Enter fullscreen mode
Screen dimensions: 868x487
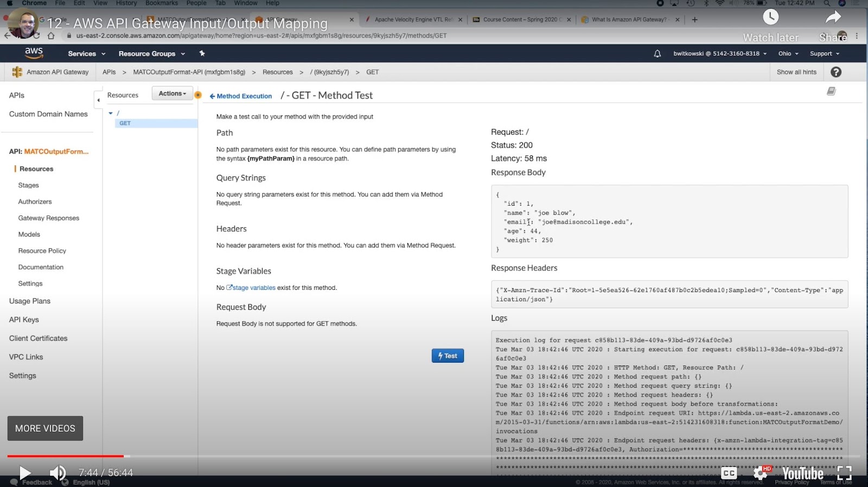844,473
